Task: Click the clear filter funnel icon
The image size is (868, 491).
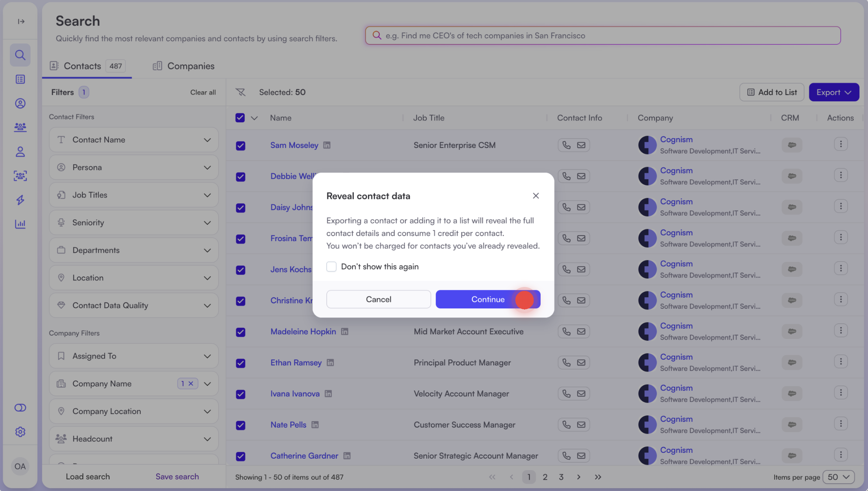Action: [240, 92]
